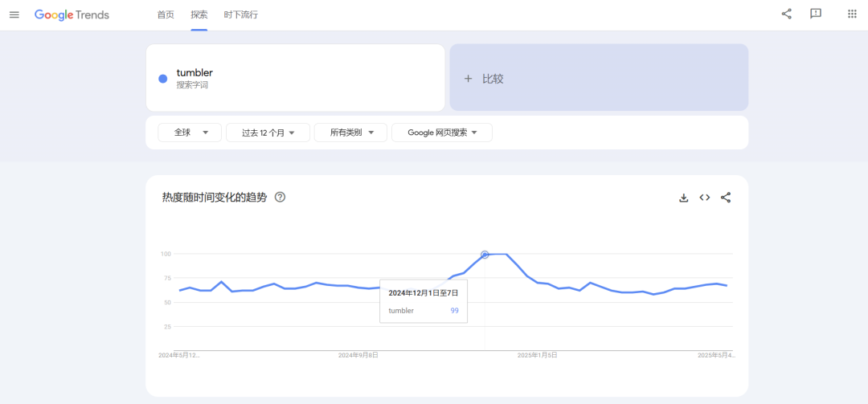Expand the 全球 region dropdown
Image resolution: width=868 pixels, height=404 pixels.
pos(190,133)
